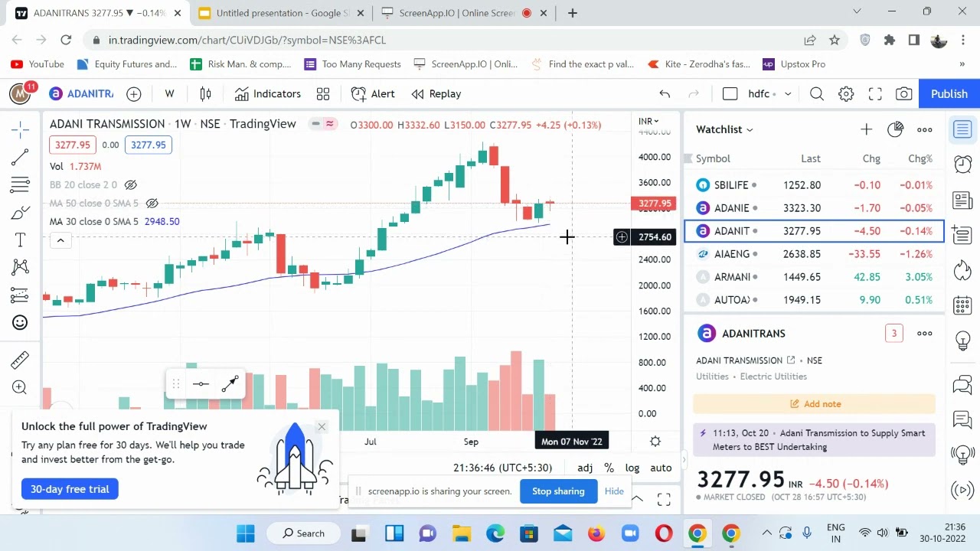
Task: Click the zoom in tool
Action: coord(20,387)
